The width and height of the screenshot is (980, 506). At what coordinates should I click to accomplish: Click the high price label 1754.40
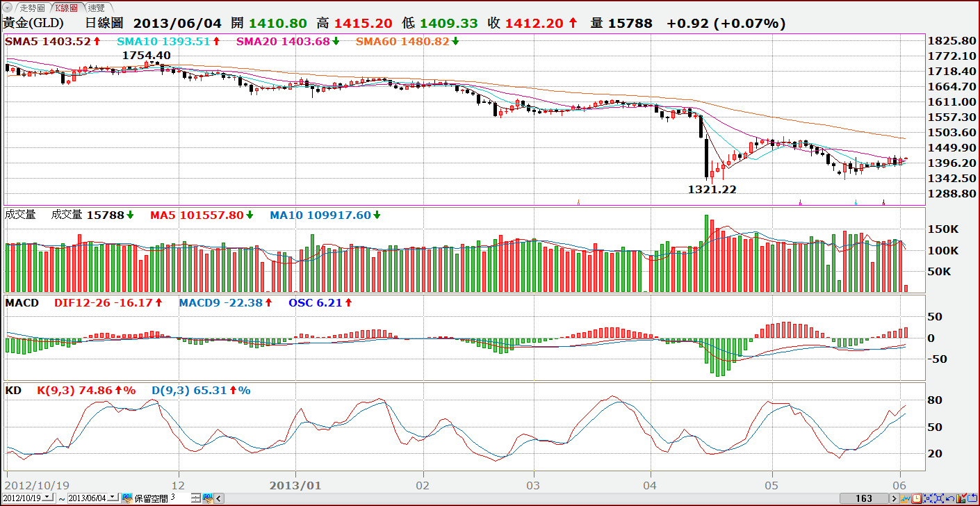[x=147, y=55]
